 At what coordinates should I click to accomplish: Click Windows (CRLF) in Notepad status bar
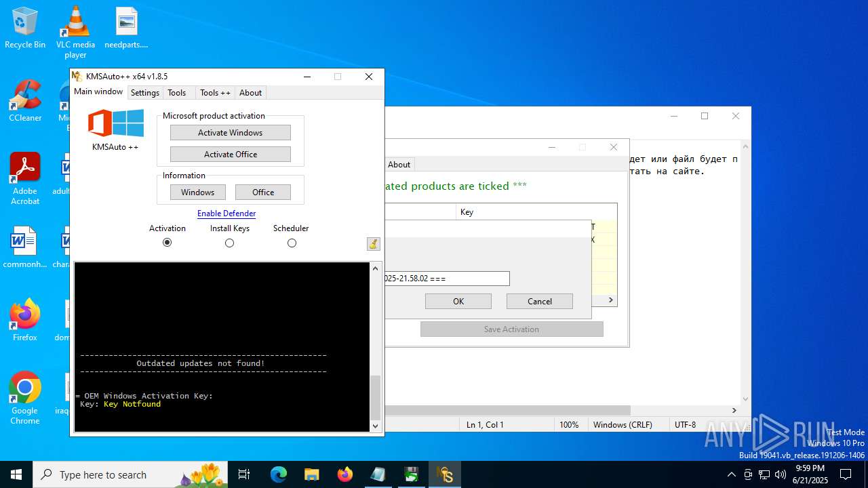(623, 425)
